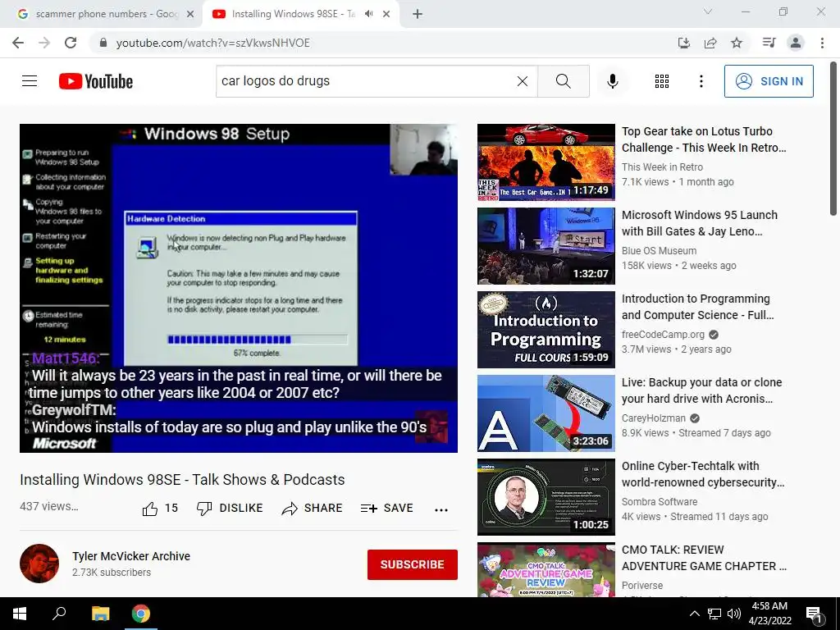
Task: Go to YouTube home via logo
Action: (96, 81)
